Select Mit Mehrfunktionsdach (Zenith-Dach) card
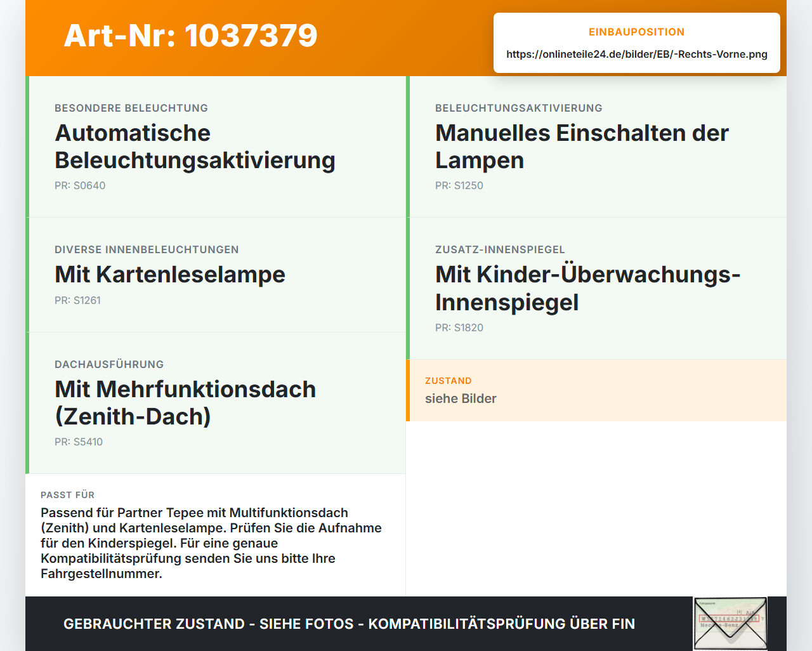The image size is (812, 651). 216,403
